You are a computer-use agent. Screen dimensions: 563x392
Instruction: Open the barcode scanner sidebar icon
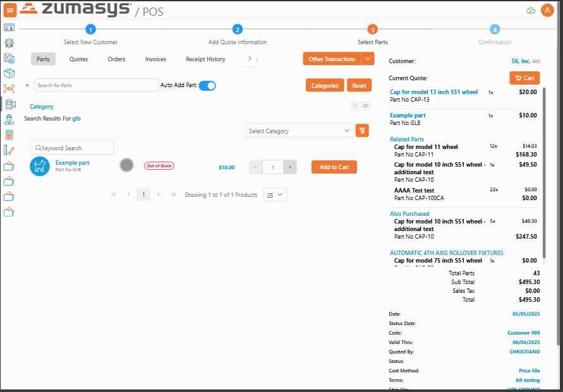pos(9,89)
